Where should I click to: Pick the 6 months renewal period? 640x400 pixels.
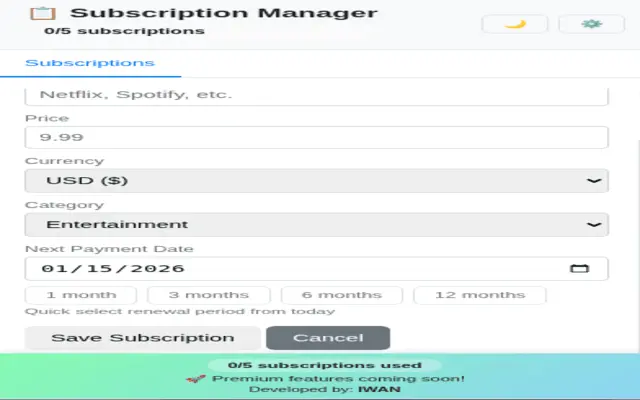pos(342,295)
